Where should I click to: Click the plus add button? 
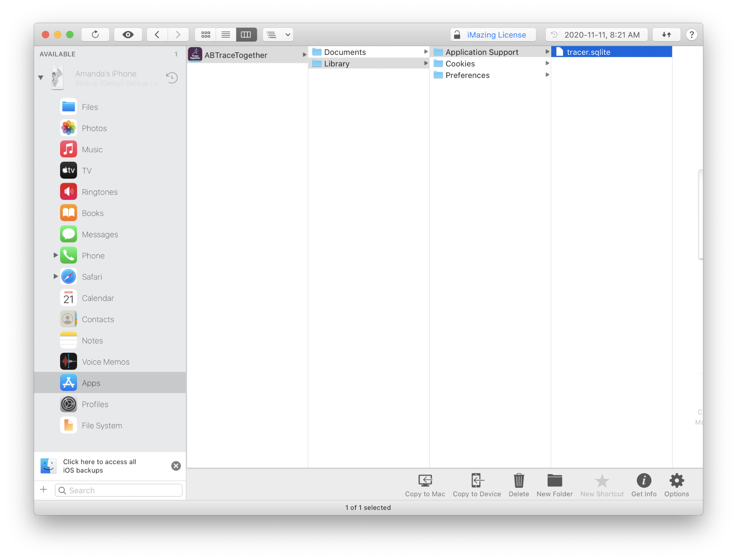click(44, 490)
